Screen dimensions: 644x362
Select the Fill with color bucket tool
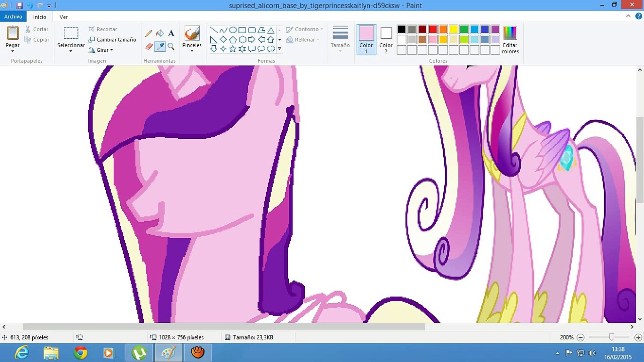pyautogui.click(x=160, y=34)
